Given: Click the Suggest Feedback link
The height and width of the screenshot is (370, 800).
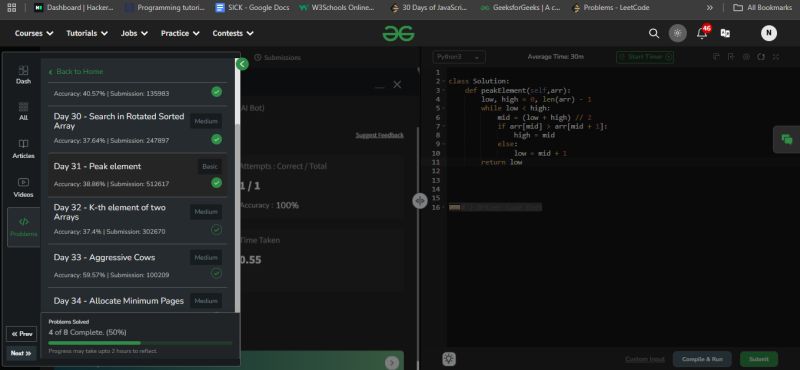Looking at the screenshot, I should (x=380, y=135).
